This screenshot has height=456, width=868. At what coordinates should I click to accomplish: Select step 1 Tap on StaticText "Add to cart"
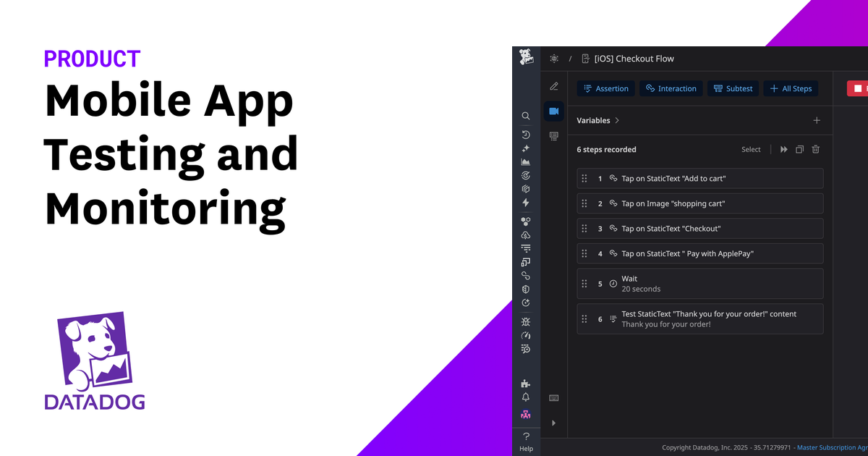tap(700, 178)
